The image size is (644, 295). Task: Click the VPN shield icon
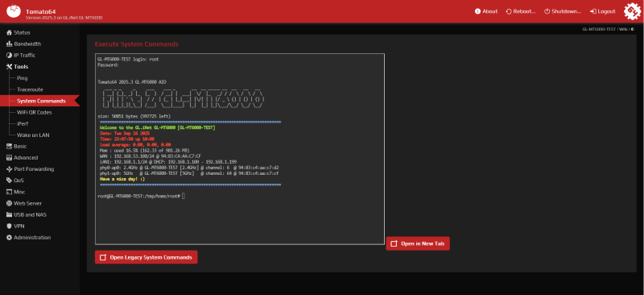coord(9,226)
